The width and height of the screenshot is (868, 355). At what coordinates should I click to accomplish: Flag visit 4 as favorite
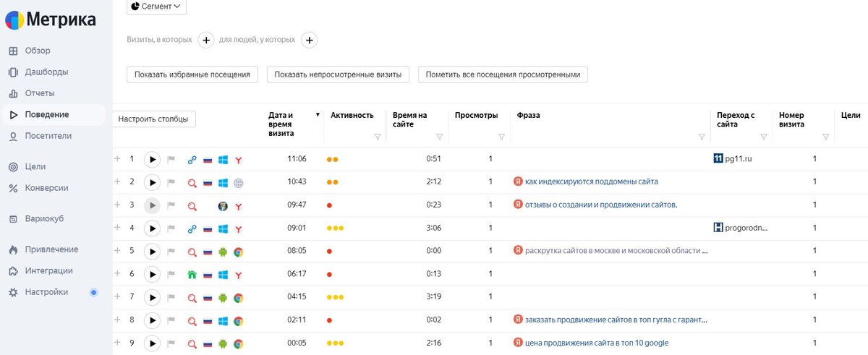[x=171, y=229]
